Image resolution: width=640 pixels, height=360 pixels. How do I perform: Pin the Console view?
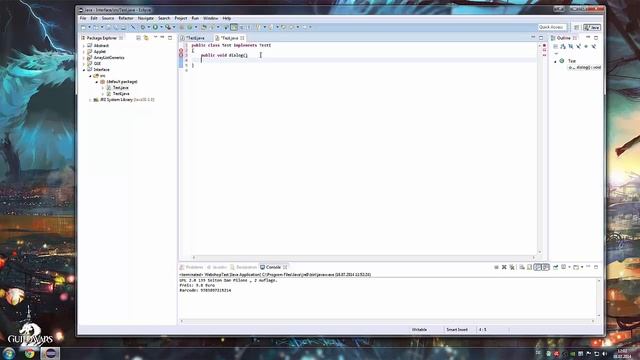click(x=556, y=267)
